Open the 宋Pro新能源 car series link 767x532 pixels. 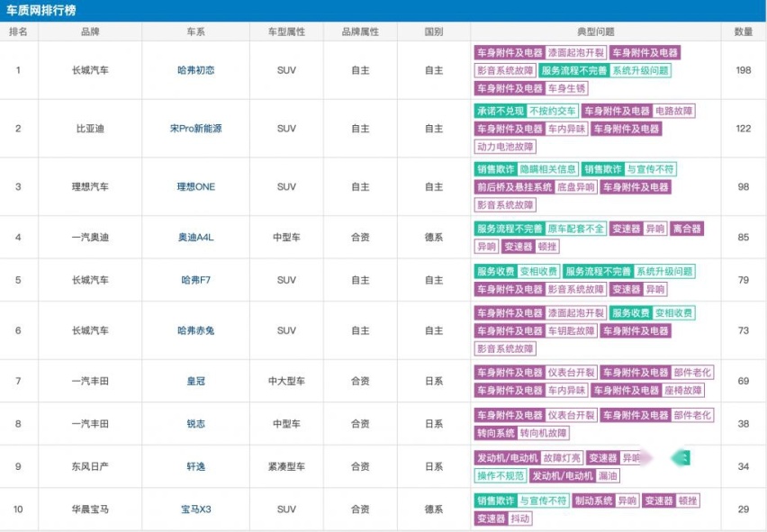click(195, 128)
